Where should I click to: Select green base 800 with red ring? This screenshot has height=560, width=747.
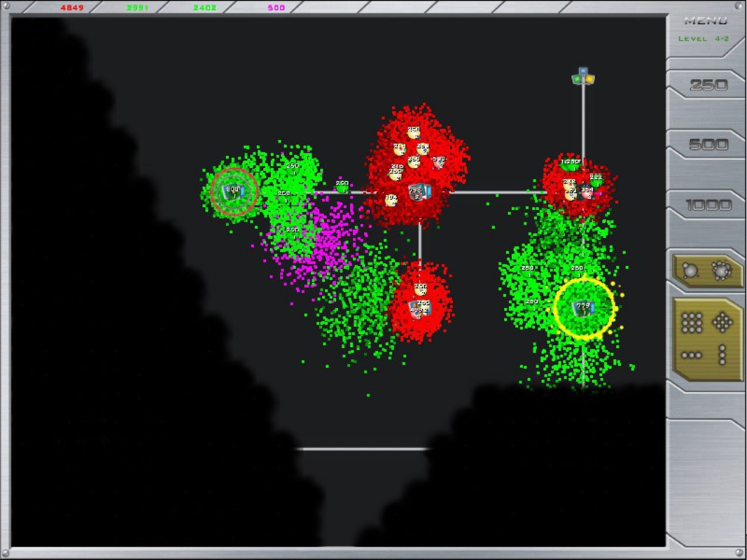233,191
